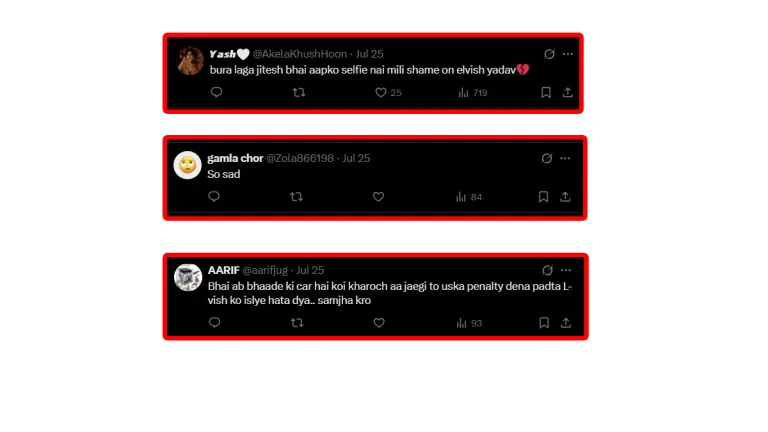Like the "So sad" tweet
The image size is (768, 432).
point(378,197)
